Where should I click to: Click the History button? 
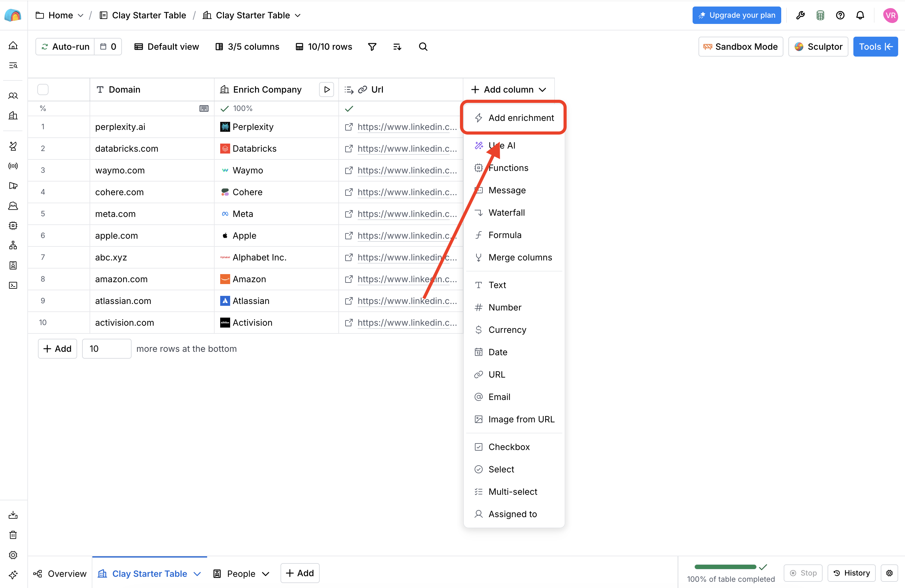point(852,573)
